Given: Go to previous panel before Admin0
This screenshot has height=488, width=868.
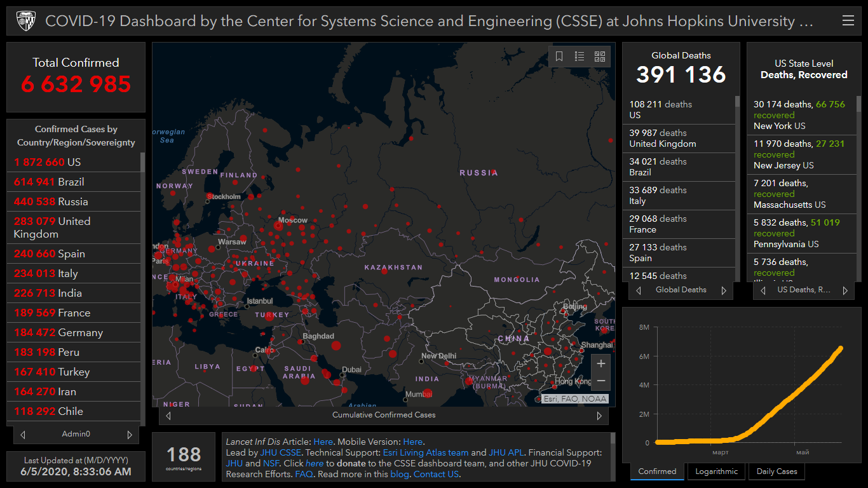Looking at the screenshot, I should pos(23,435).
